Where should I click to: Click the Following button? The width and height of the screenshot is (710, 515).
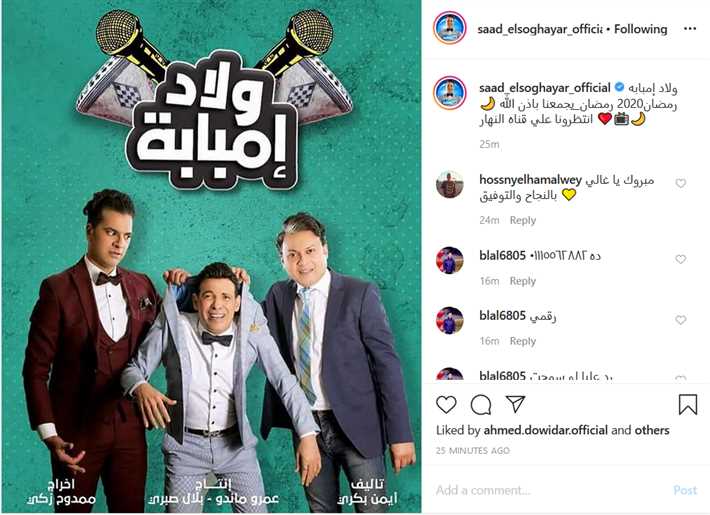(x=641, y=29)
